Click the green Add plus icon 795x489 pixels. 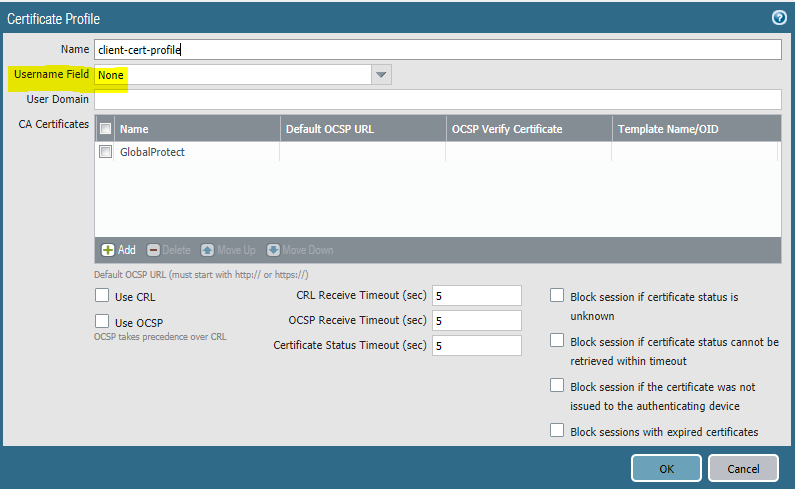click(107, 250)
